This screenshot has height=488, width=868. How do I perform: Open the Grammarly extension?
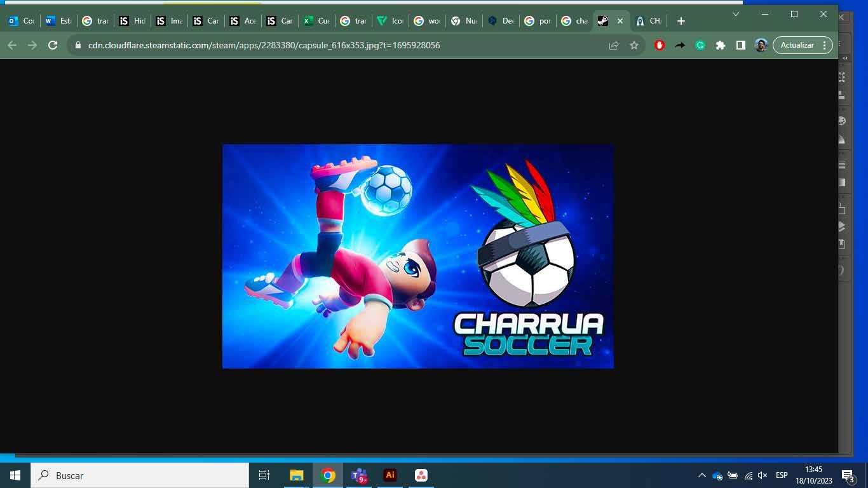pos(700,45)
